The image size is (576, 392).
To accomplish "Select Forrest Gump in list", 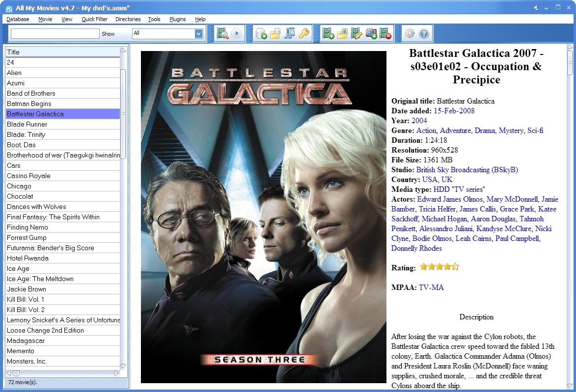I will pos(62,237).
